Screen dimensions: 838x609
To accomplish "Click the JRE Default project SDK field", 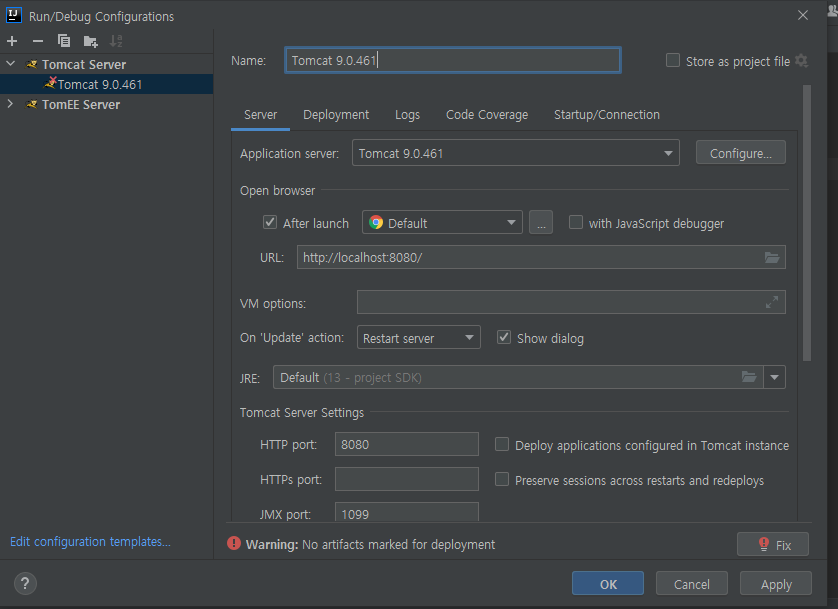I will click(x=517, y=378).
